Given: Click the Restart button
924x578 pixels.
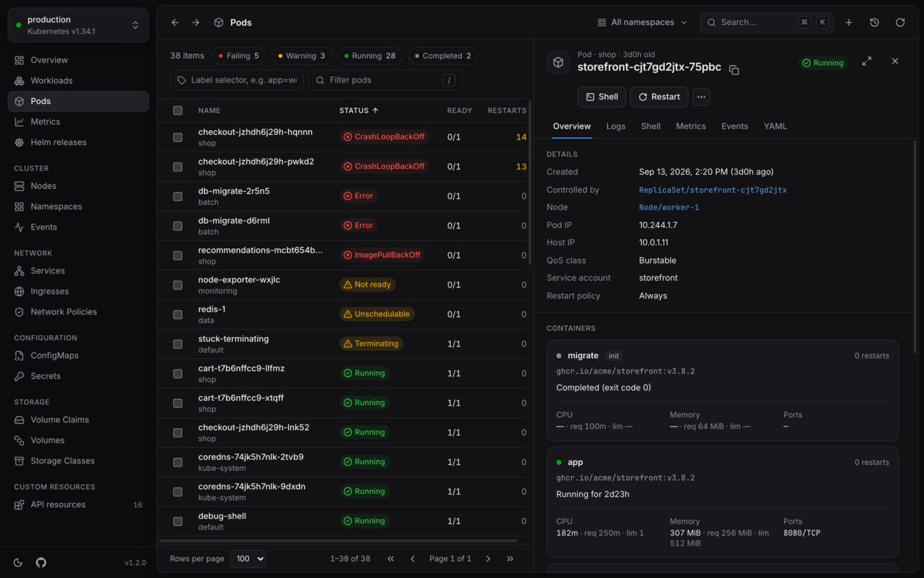Looking at the screenshot, I should tap(659, 97).
